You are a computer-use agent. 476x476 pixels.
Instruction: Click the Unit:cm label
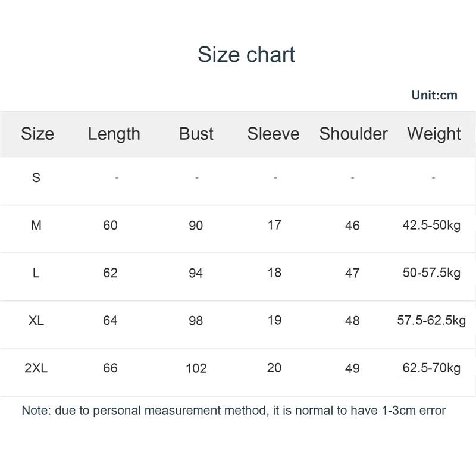(x=434, y=95)
